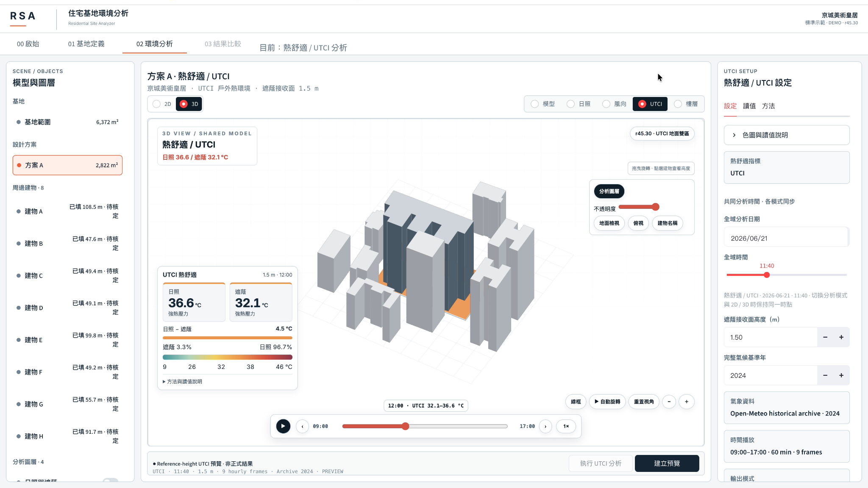The height and width of the screenshot is (488, 868).
Task: Select 建物 E in list
Action: 67,340
